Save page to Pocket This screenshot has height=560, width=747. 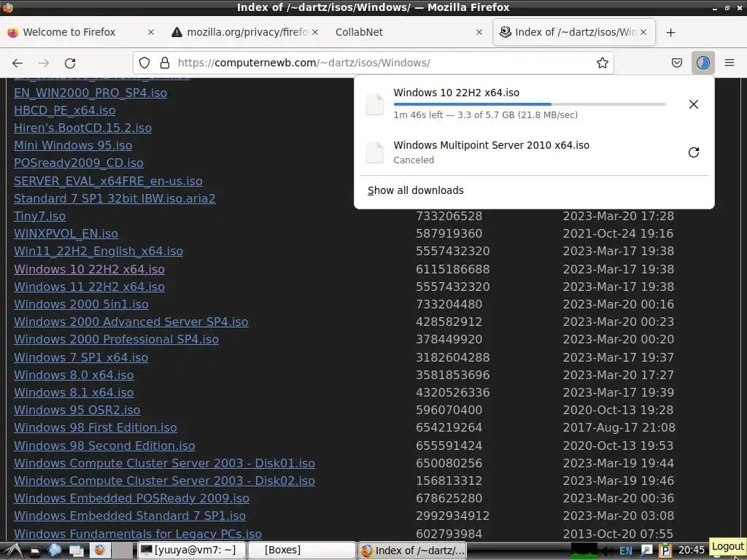tap(676, 63)
